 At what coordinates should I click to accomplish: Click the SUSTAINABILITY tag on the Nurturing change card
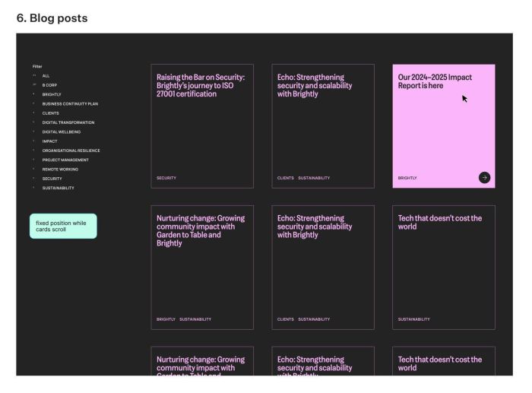[x=195, y=319]
